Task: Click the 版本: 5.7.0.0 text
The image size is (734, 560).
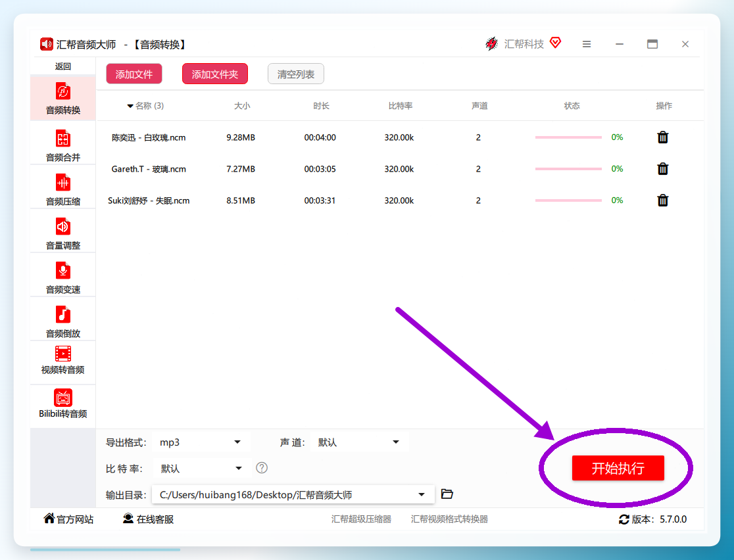Action: click(x=659, y=519)
